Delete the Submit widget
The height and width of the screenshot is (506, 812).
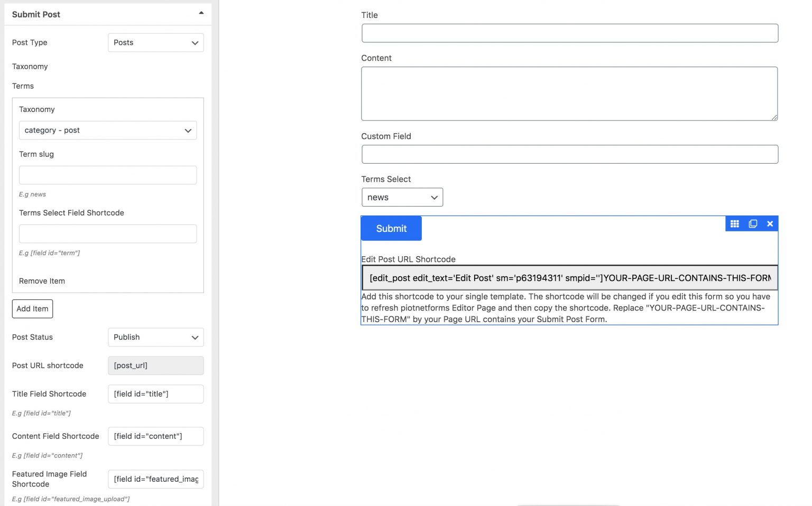(x=770, y=223)
